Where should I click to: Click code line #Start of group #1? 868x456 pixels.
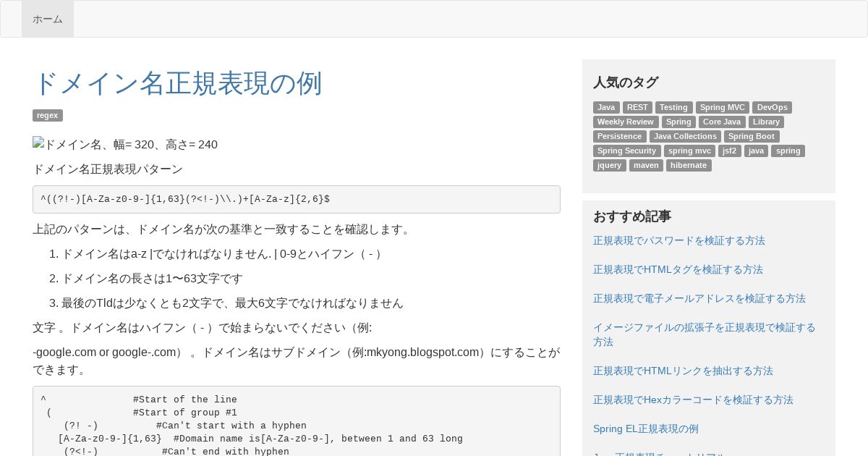click(x=185, y=413)
